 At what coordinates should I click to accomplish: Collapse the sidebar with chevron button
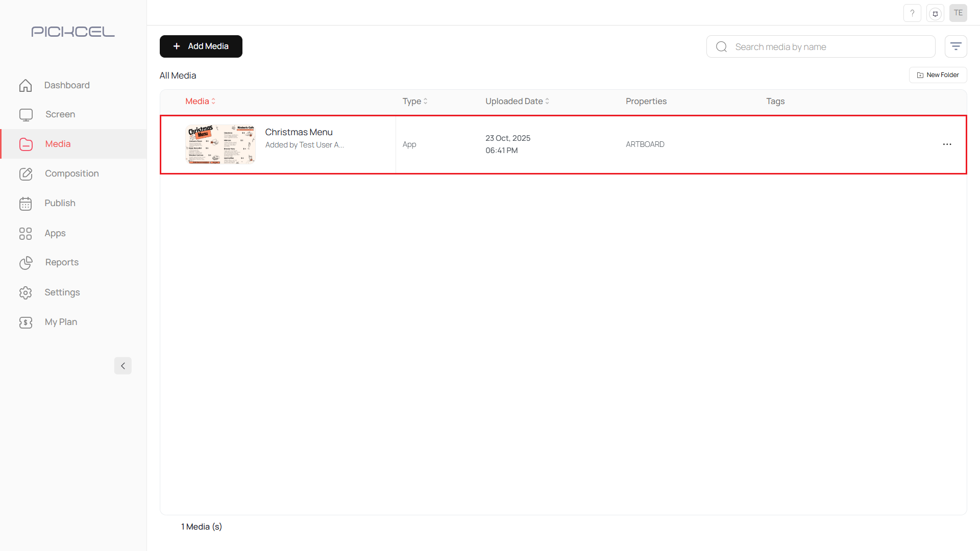(x=122, y=366)
